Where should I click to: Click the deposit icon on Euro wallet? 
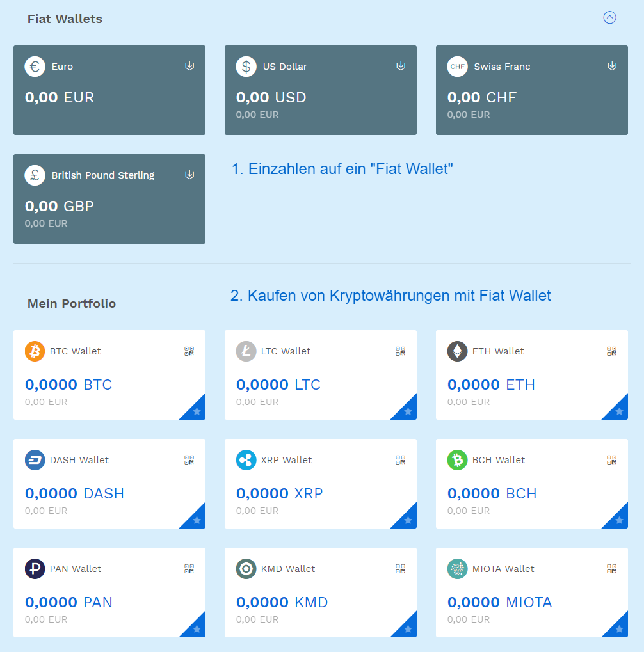[189, 66]
